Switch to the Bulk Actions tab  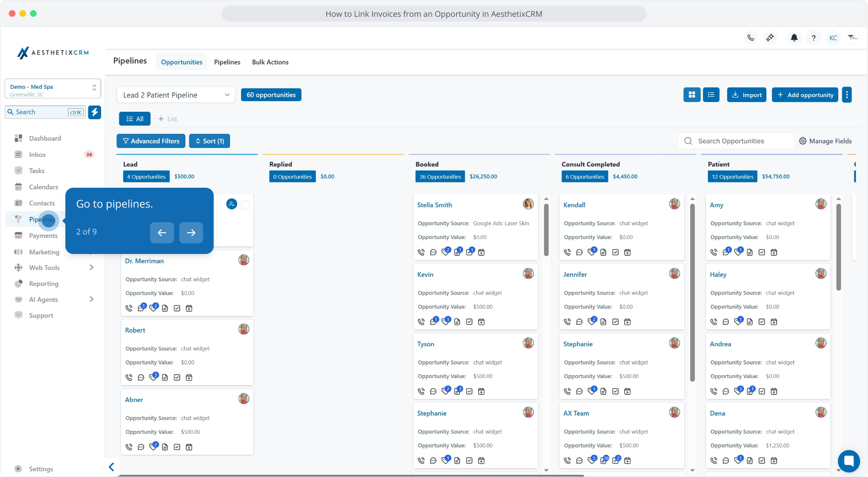click(x=270, y=62)
